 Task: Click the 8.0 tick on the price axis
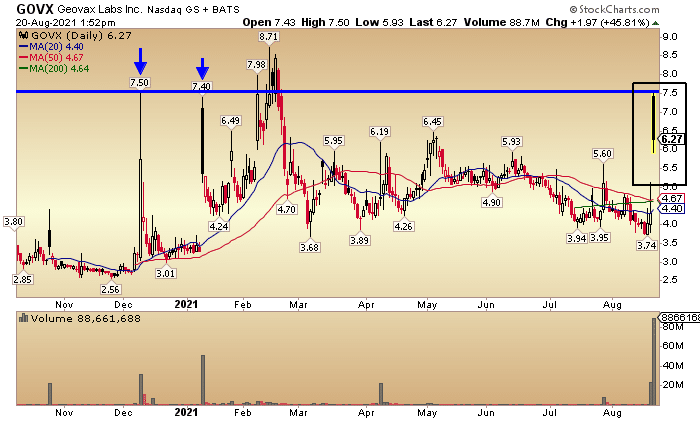click(x=670, y=74)
